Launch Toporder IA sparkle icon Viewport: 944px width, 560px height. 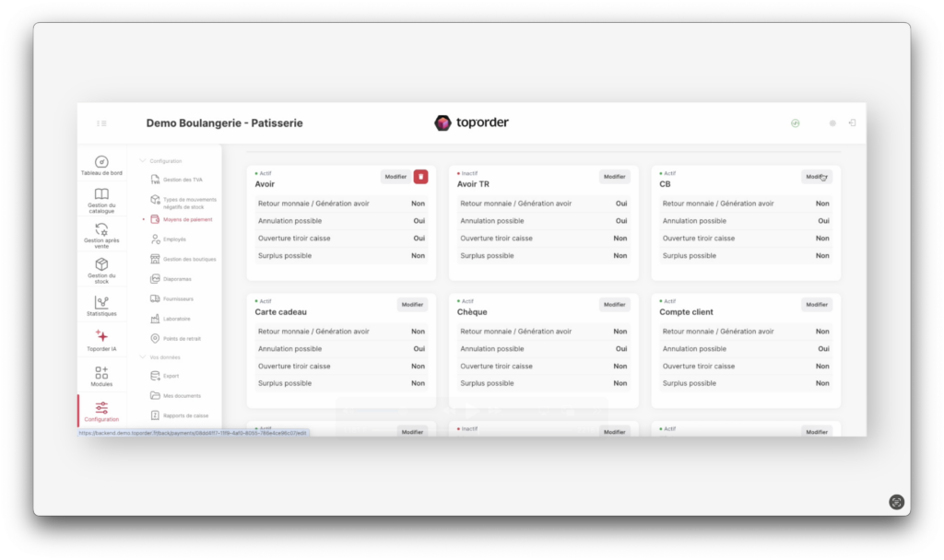point(101,340)
